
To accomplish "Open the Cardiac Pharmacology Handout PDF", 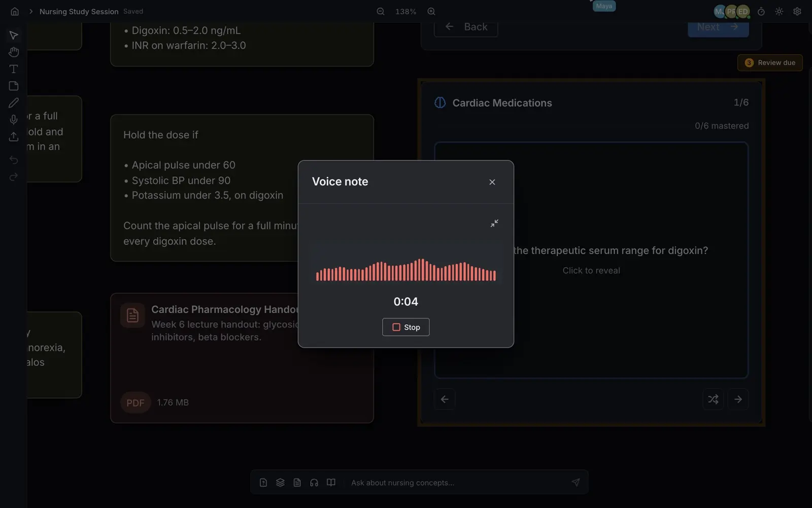I will (x=242, y=358).
